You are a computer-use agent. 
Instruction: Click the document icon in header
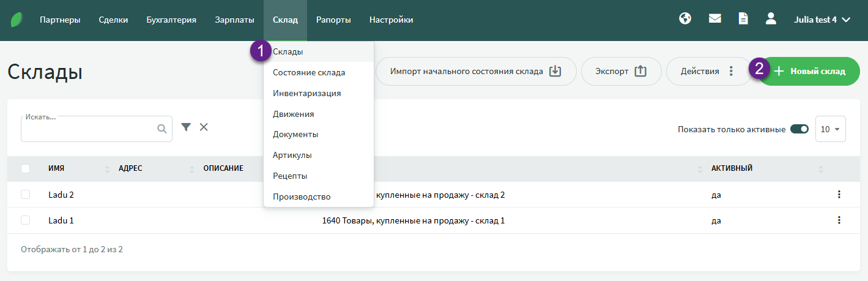pyautogui.click(x=743, y=19)
